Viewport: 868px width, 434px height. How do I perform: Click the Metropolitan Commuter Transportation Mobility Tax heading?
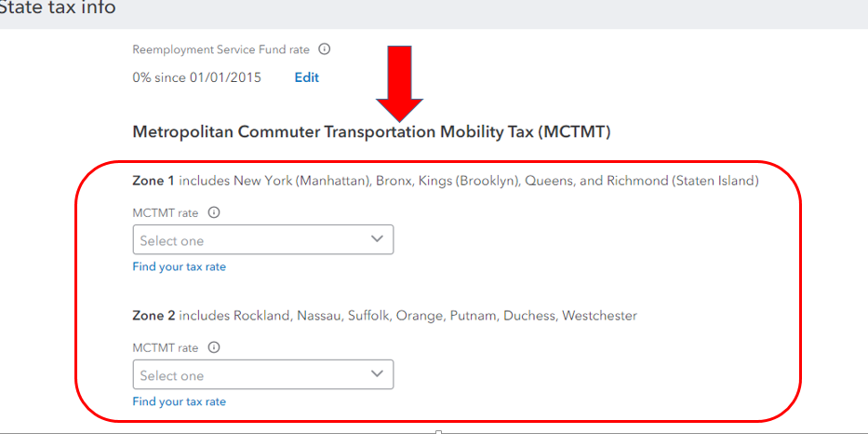371,132
